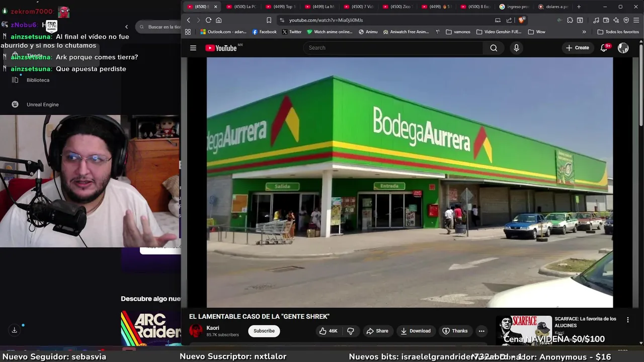
Task: Click the share page icon in address bar
Action: [509, 20]
